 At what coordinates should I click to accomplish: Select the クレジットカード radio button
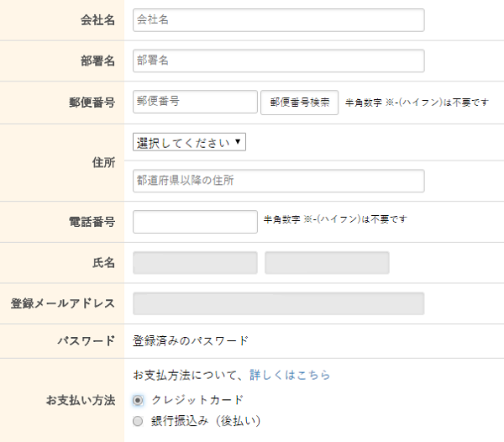pos(138,400)
